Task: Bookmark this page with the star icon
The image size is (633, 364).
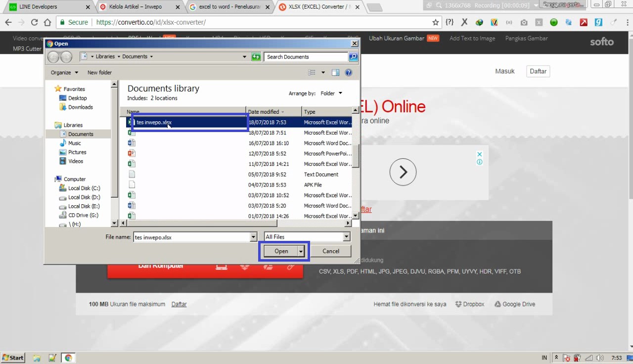Action: click(435, 22)
